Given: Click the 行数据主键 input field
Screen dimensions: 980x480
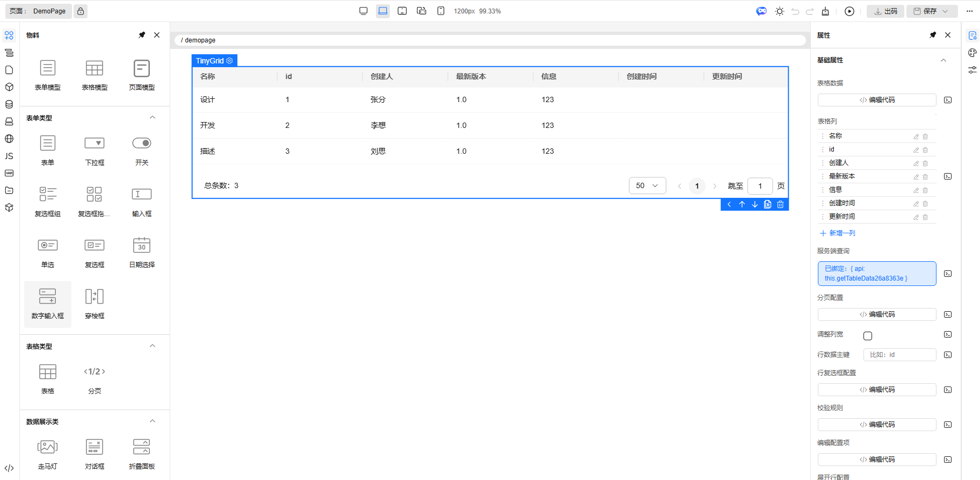Looking at the screenshot, I should pyautogui.click(x=899, y=355).
